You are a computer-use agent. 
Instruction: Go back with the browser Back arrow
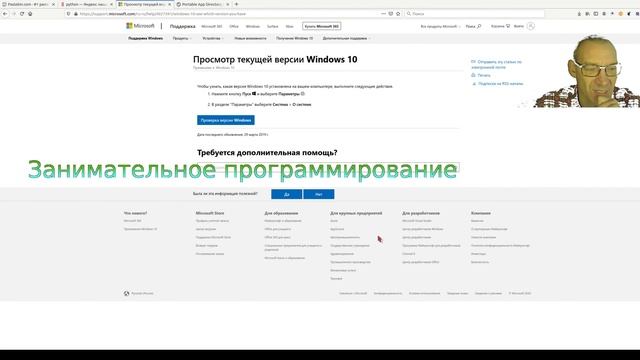coord(5,13)
